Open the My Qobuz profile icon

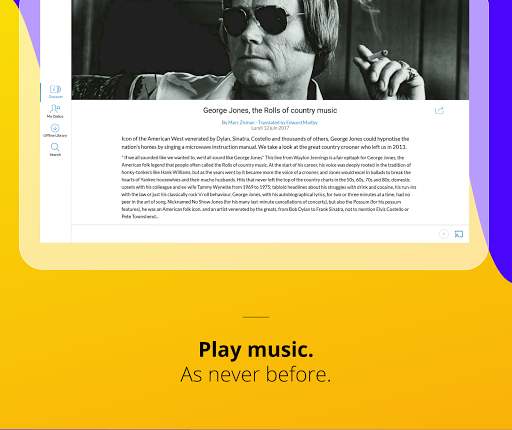(x=55, y=109)
